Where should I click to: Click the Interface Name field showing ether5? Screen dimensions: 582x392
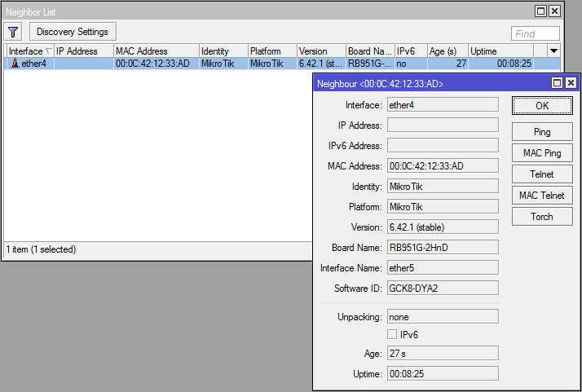(443, 267)
